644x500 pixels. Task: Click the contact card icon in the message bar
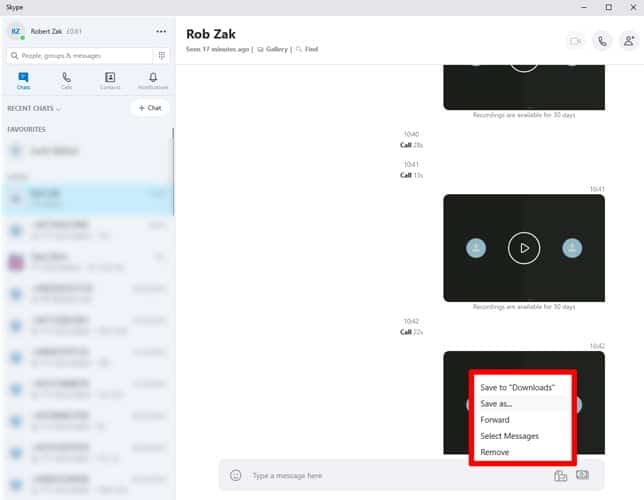[x=582, y=475]
